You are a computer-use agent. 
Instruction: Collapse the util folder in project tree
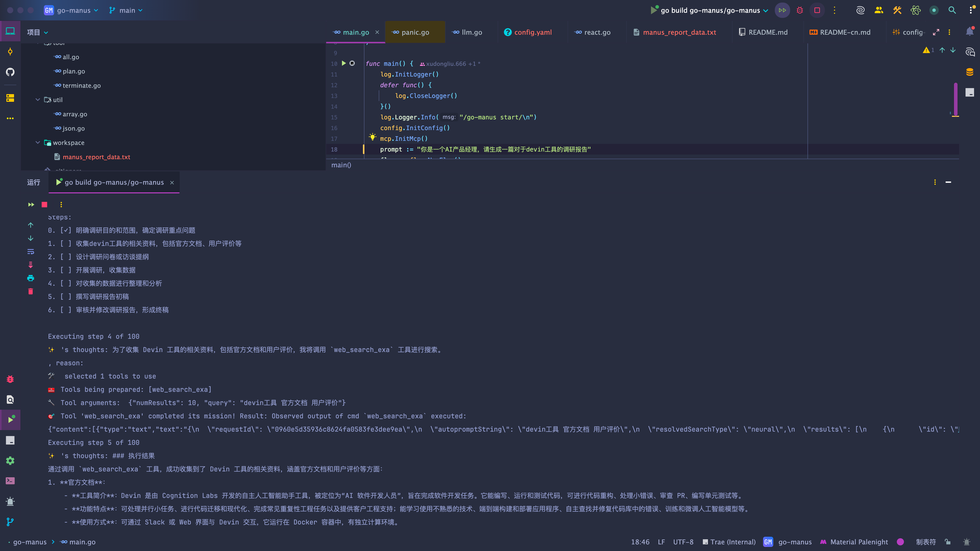click(x=38, y=100)
